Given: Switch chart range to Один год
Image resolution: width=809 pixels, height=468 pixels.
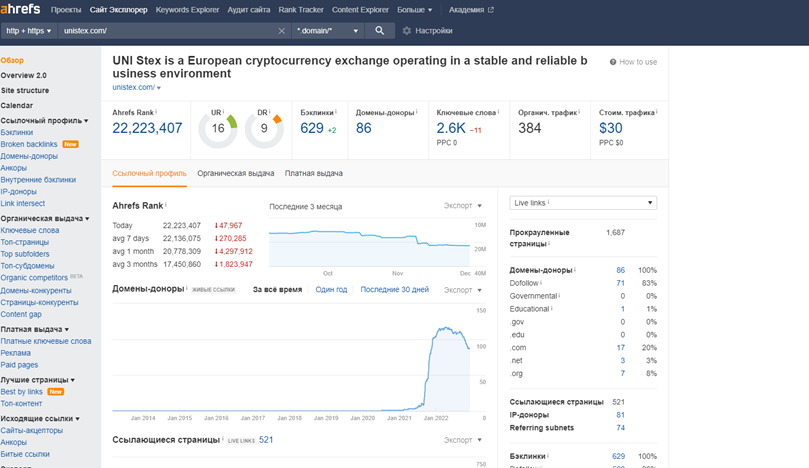Looking at the screenshot, I should [331, 290].
